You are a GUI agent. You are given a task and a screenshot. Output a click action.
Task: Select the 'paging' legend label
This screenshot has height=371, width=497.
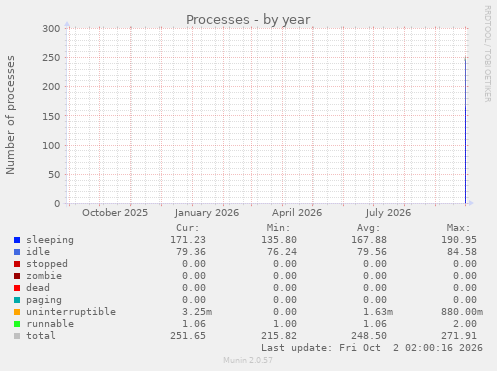(44, 300)
